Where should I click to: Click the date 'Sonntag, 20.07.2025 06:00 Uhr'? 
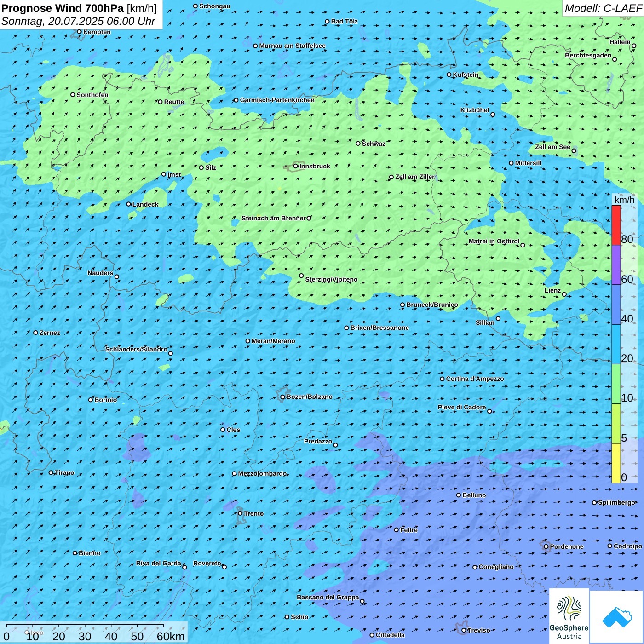pyautogui.click(x=78, y=21)
